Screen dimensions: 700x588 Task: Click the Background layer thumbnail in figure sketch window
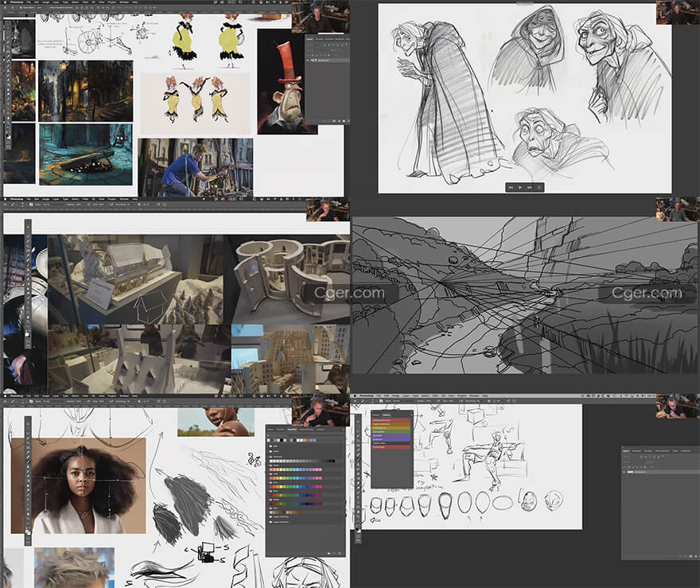(630, 472)
